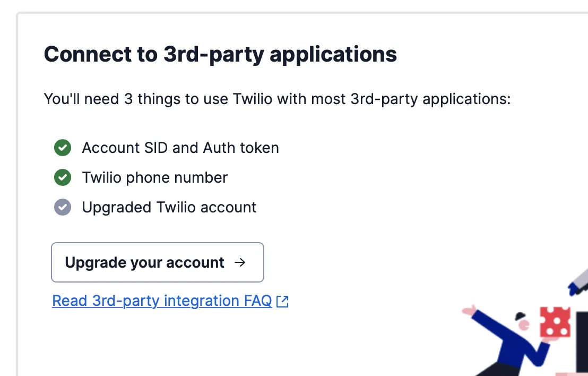This screenshot has height=376, width=588.
Task: Click the word FAQ in the link
Action: [257, 301]
